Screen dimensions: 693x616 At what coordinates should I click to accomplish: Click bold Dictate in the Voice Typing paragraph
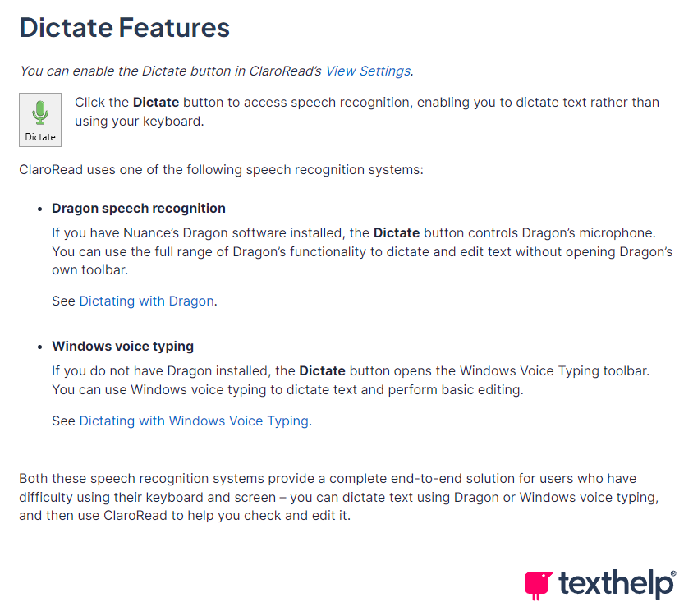322,370
